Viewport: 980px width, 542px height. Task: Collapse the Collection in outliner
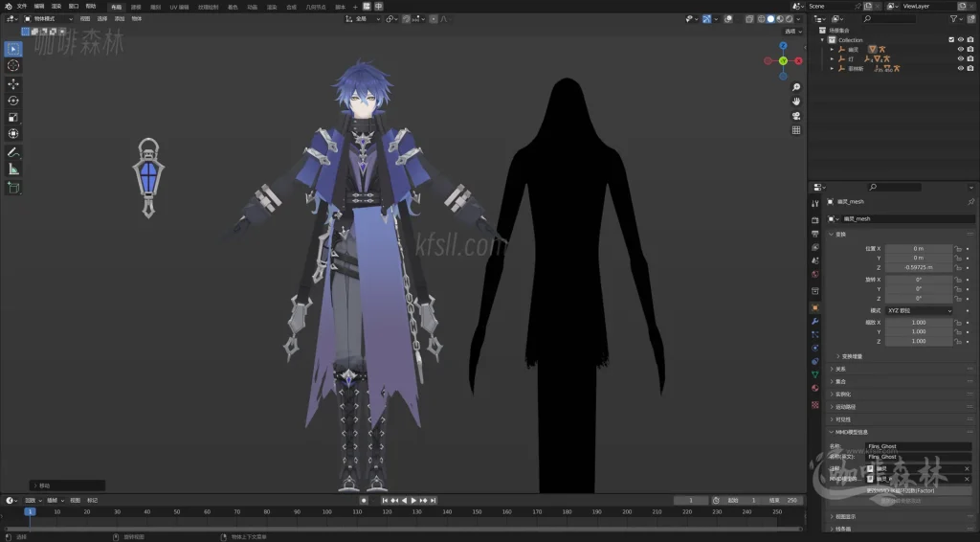click(x=823, y=39)
